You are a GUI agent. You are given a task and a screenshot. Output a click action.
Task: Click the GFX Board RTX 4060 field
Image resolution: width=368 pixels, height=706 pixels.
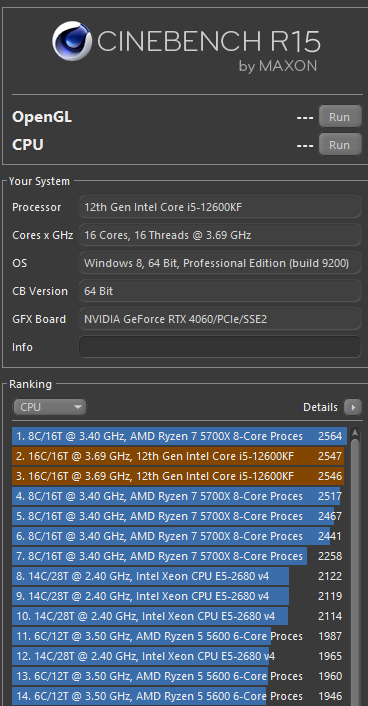pos(220,319)
